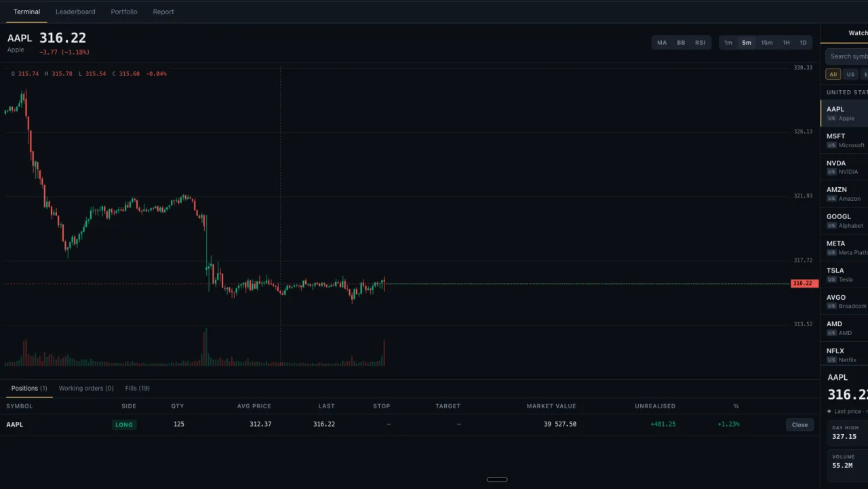The height and width of the screenshot is (489, 868).
Task: Click the LONG side badge
Action: 124,425
